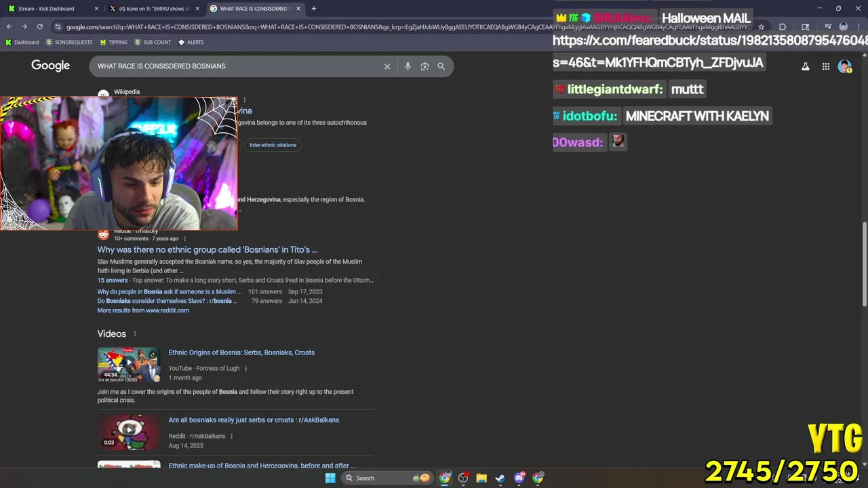Click the page vertical scrollbar thumb
868x488 pixels.
[864, 264]
